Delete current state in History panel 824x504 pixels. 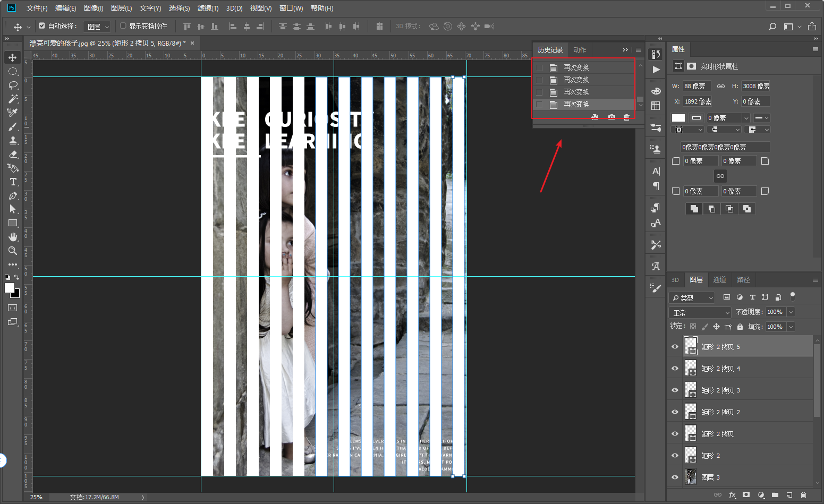626,117
